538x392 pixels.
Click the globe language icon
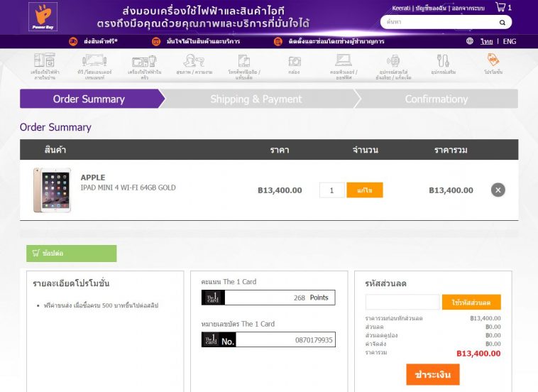pyautogui.click(x=470, y=41)
